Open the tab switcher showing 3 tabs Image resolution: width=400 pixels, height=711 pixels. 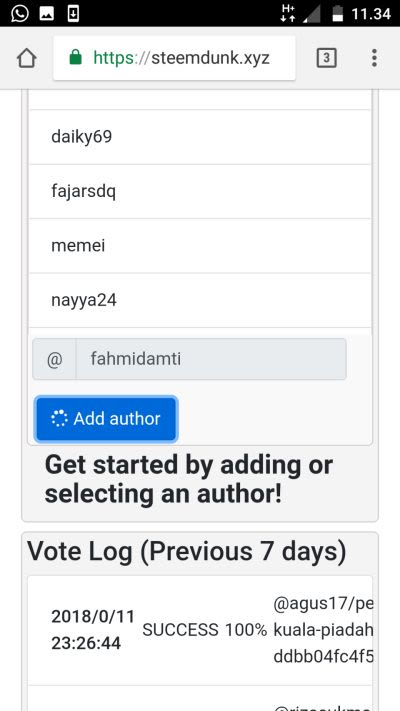click(326, 58)
